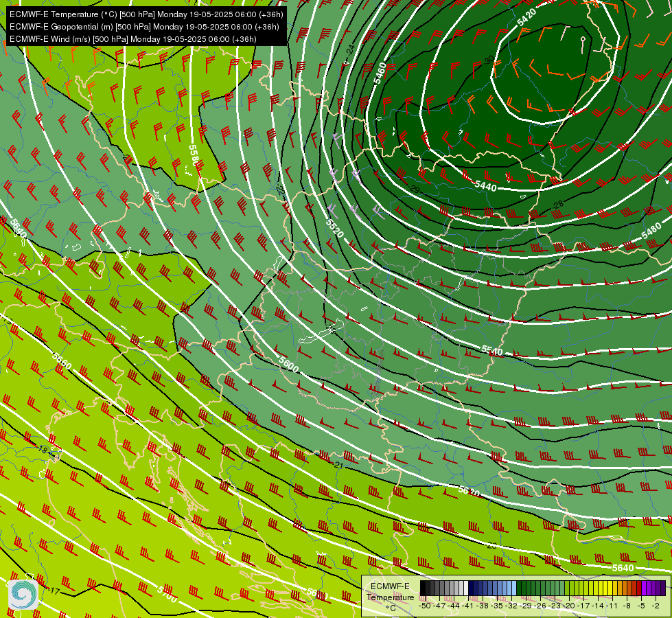Image resolution: width=672 pixels, height=618 pixels.
Task: Click the black swatch on the temperature color bar
Action: click(x=423, y=588)
